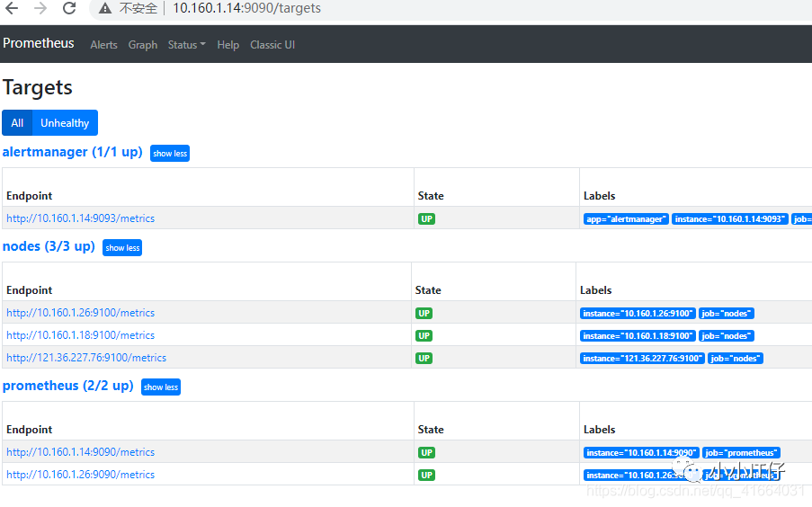Image resolution: width=812 pixels, height=507 pixels.
Task: Expand the Status dropdown menu
Action: point(186,45)
